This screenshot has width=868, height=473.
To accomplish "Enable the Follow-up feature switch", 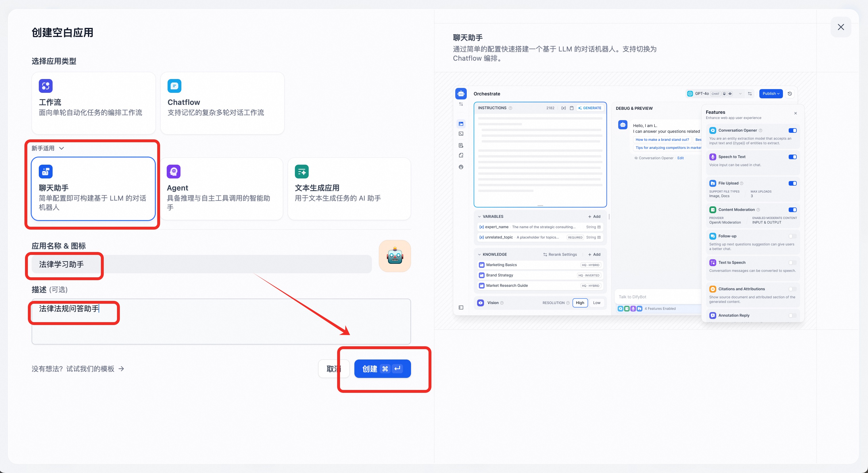I will click(792, 236).
